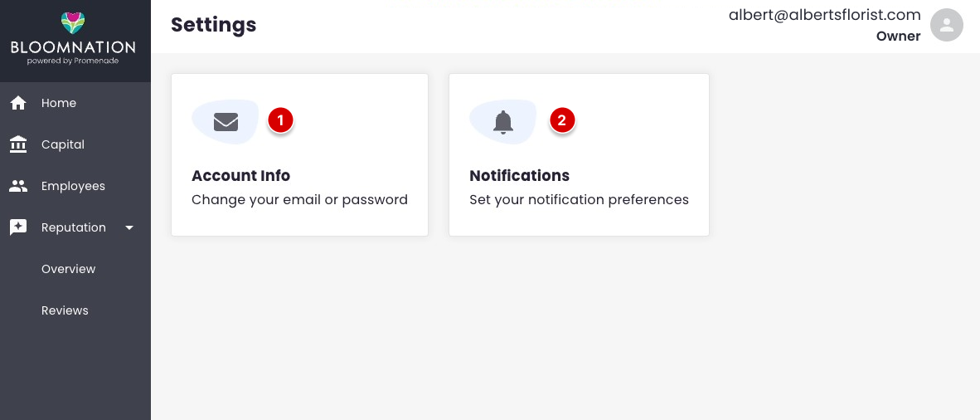
Task: Open Employees page from sidebar
Action: tap(75, 186)
